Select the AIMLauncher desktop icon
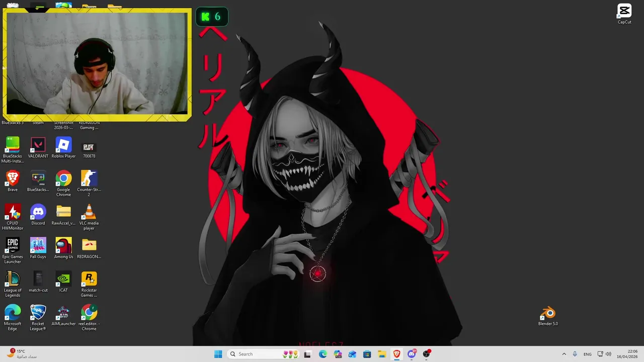 (63, 316)
